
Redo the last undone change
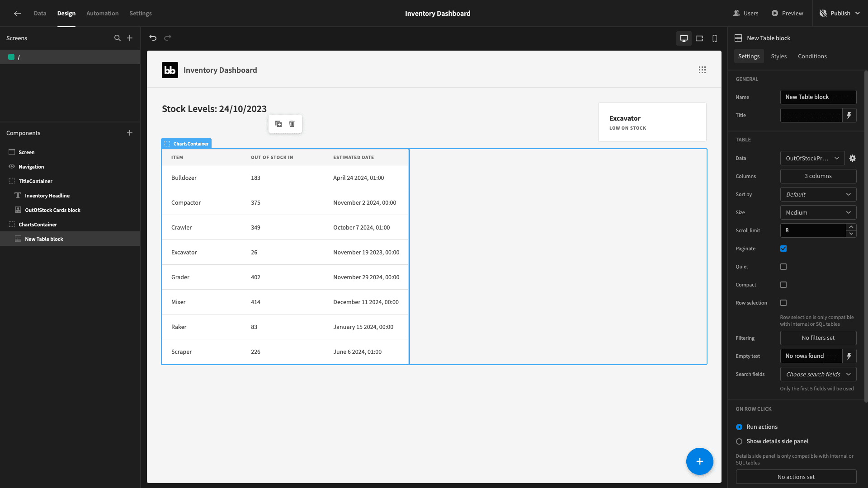click(168, 38)
